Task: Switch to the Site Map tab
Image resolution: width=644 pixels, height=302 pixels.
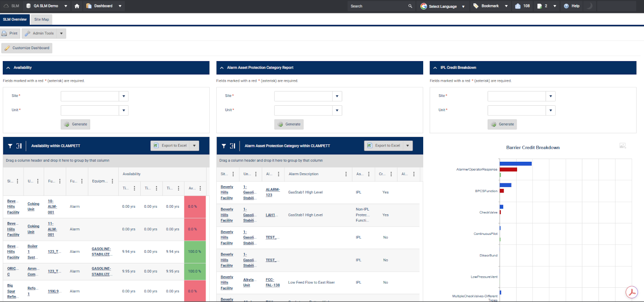Action: pos(41,19)
